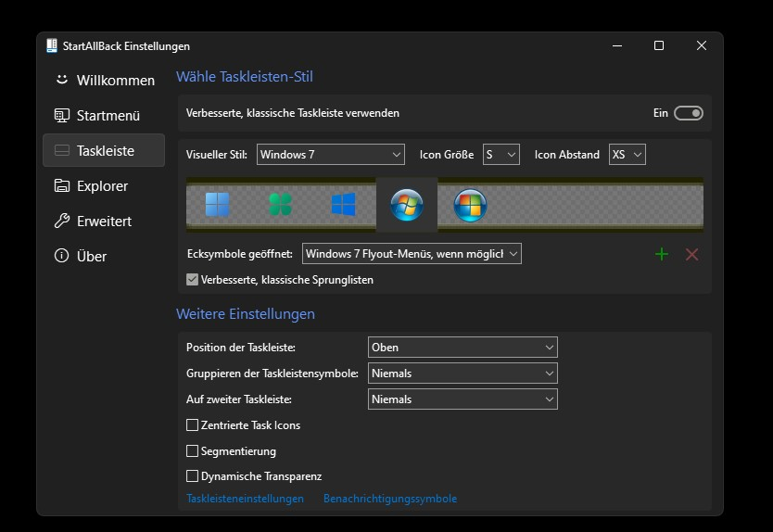
Task: Select the Windows 11 start button icon
Action: click(x=217, y=205)
